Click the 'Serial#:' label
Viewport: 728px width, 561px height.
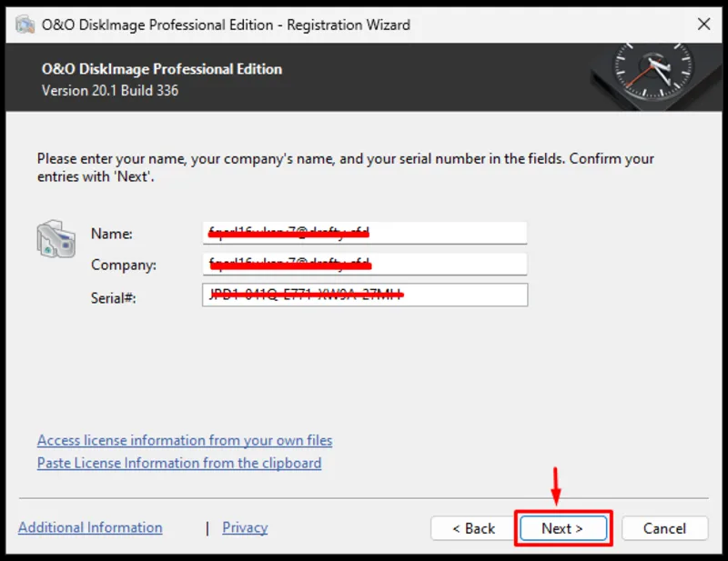[x=113, y=298]
